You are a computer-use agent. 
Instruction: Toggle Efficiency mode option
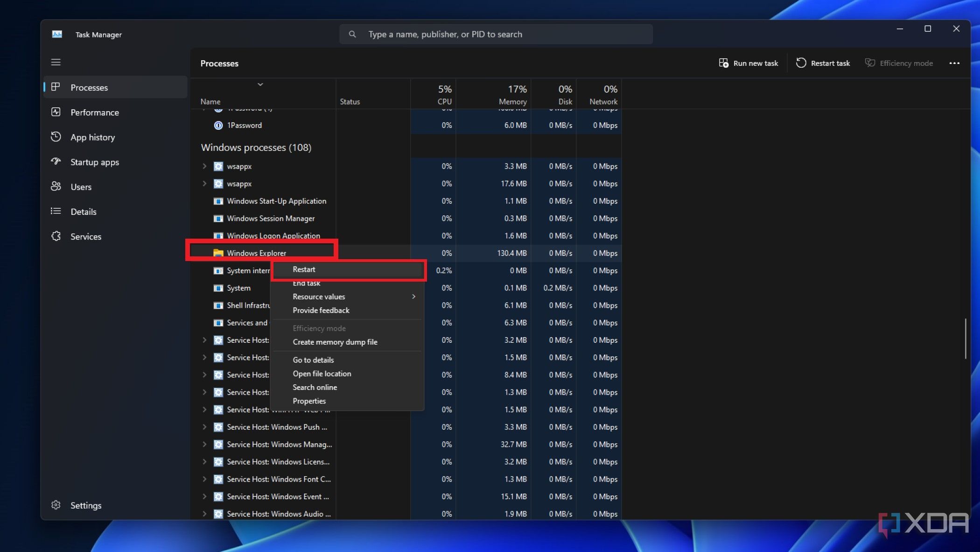(x=319, y=328)
